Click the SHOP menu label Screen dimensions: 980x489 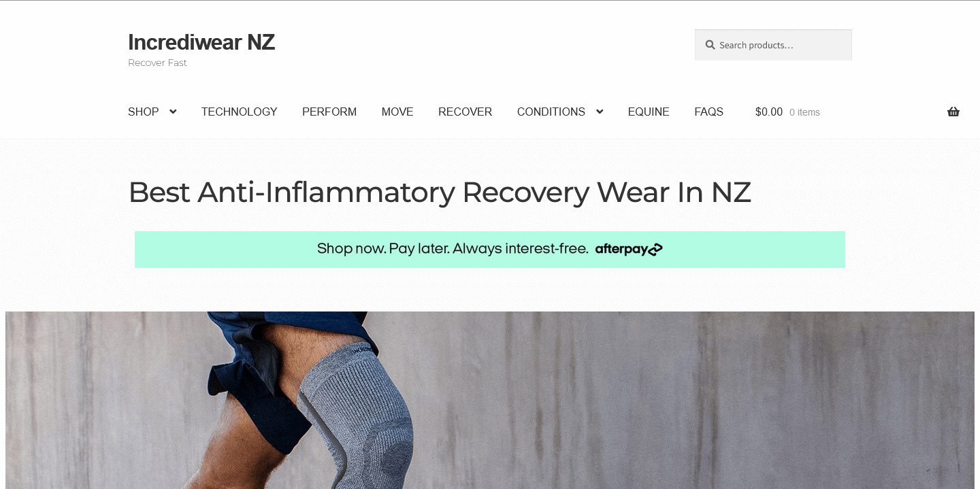[144, 112]
